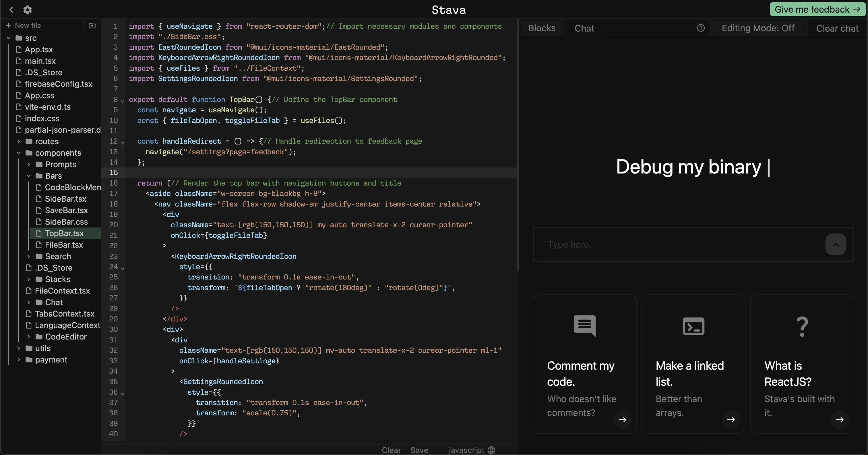Viewport: 868px width, 455px height.
Task: Toggle Editing Mode off button
Action: click(758, 28)
